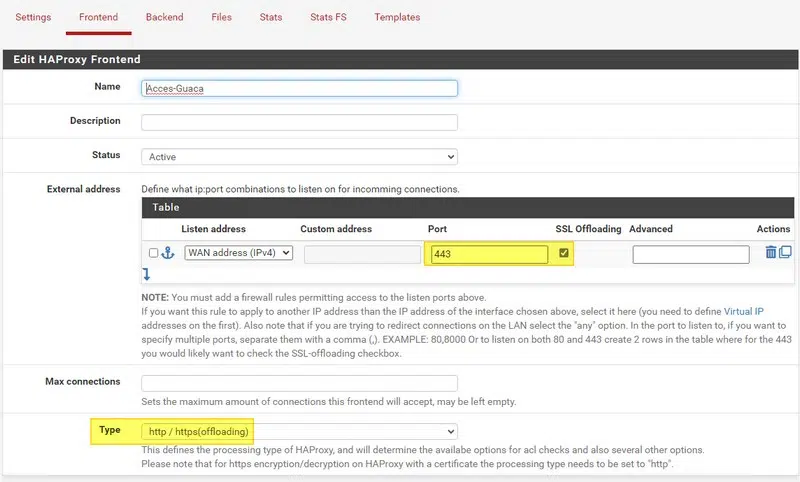Click the Port field with 443
Screen dimensions: 800x482
click(x=489, y=254)
